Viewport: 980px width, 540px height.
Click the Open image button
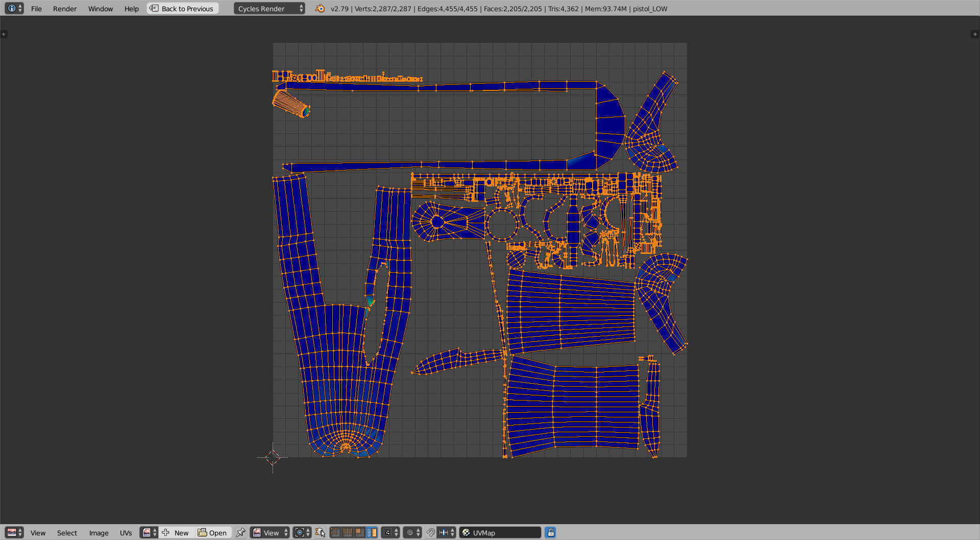coord(213,532)
